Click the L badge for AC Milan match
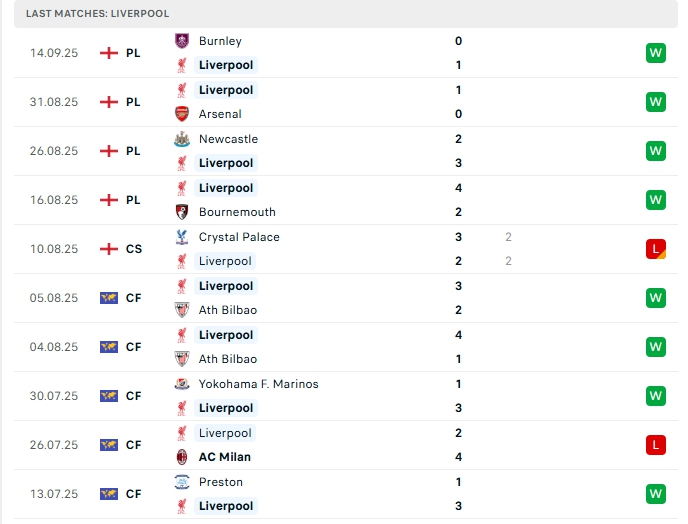688x524 pixels. (x=656, y=445)
